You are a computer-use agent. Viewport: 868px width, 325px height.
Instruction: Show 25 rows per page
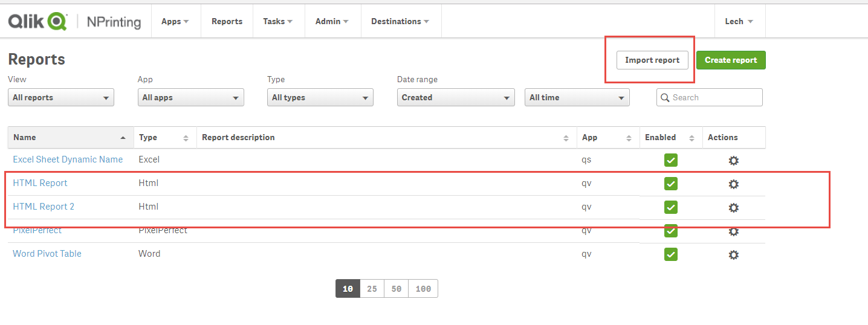coord(372,289)
